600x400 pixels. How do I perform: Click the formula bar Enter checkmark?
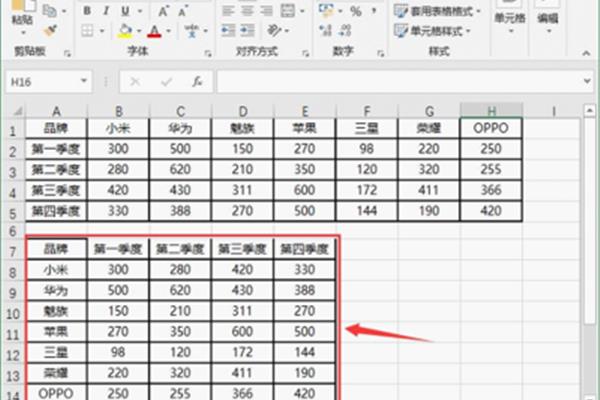click(166, 82)
